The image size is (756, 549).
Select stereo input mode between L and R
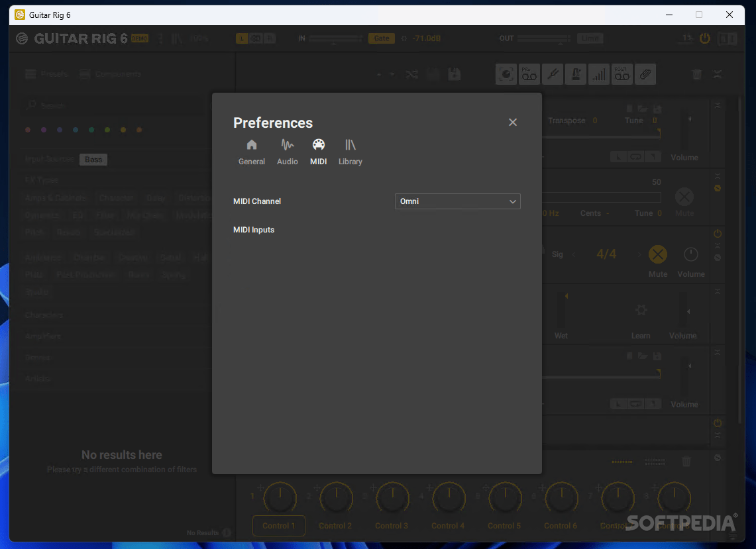tap(256, 38)
